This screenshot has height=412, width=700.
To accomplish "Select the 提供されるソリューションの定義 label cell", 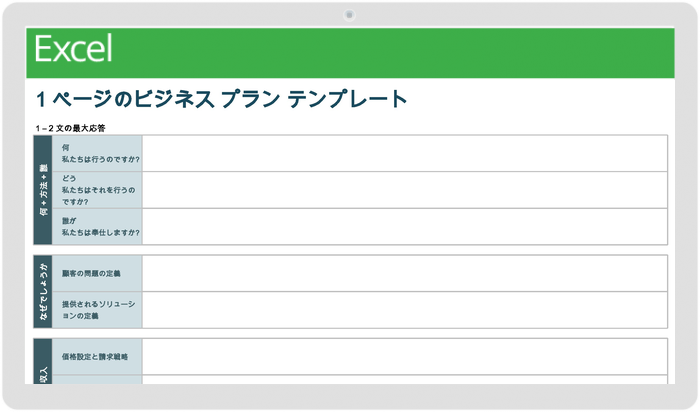I will [100, 309].
